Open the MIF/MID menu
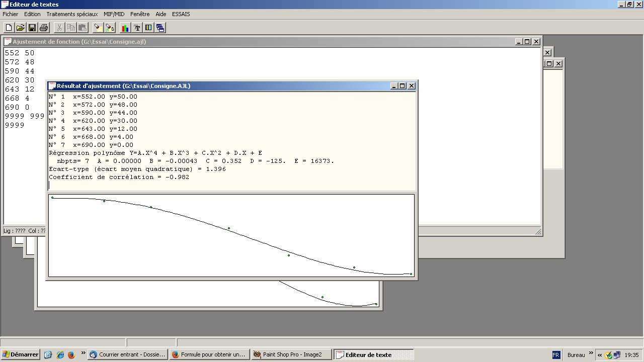Screen dimensions: 644x362 114,14
